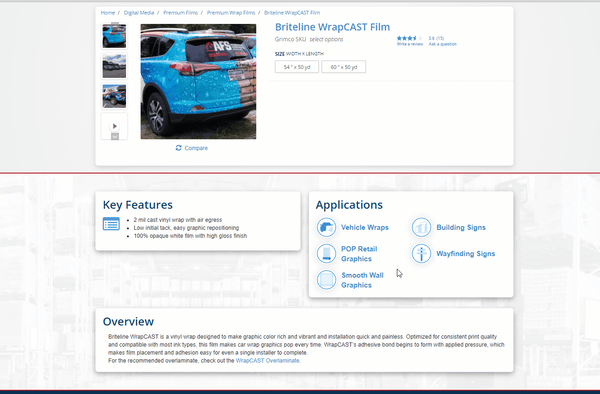Click Write a review link
600x394 pixels.
coord(409,44)
